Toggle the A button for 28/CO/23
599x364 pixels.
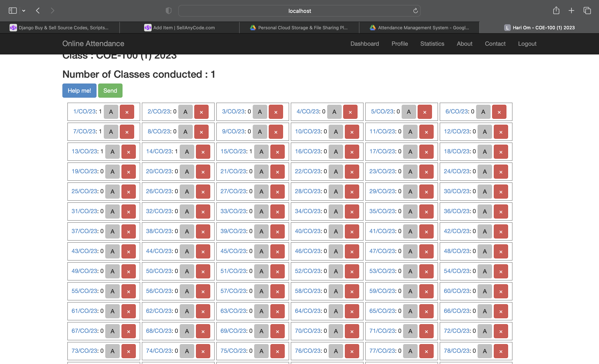point(336,192)
